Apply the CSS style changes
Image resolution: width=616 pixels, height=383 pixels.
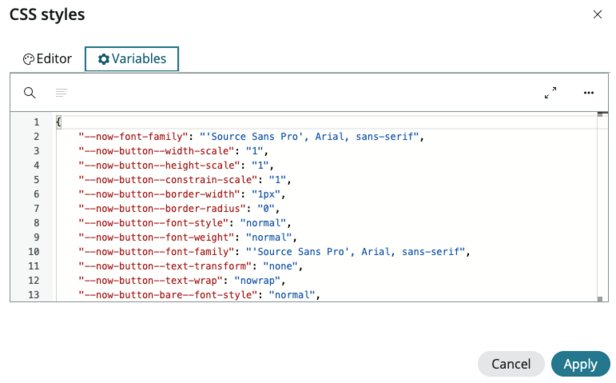pyautogui.click(x=580, y=364)
